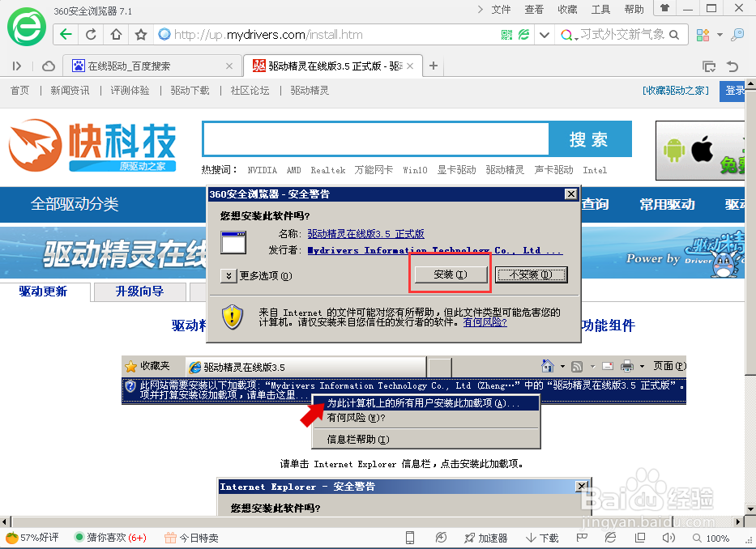Image resolution: width=756 pixels, height=549 pixels.
Task: Click the speaker mute icon in status bar
Action: 668,538
